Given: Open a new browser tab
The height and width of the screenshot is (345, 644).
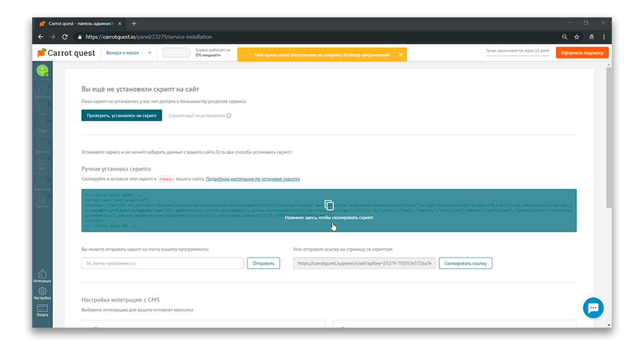Looking at the screenshot, I should pyautogui.click(x=134, y=24).
